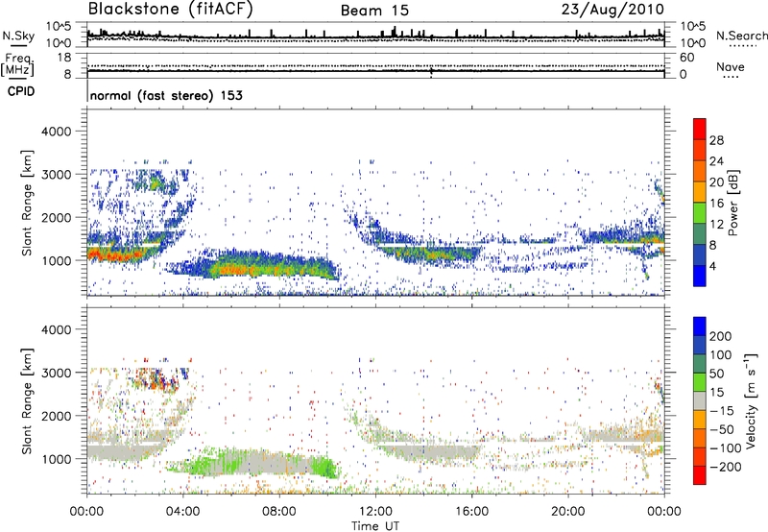
Task: Click the bottom red Velocity color bar segment
Action: (700, 475)
